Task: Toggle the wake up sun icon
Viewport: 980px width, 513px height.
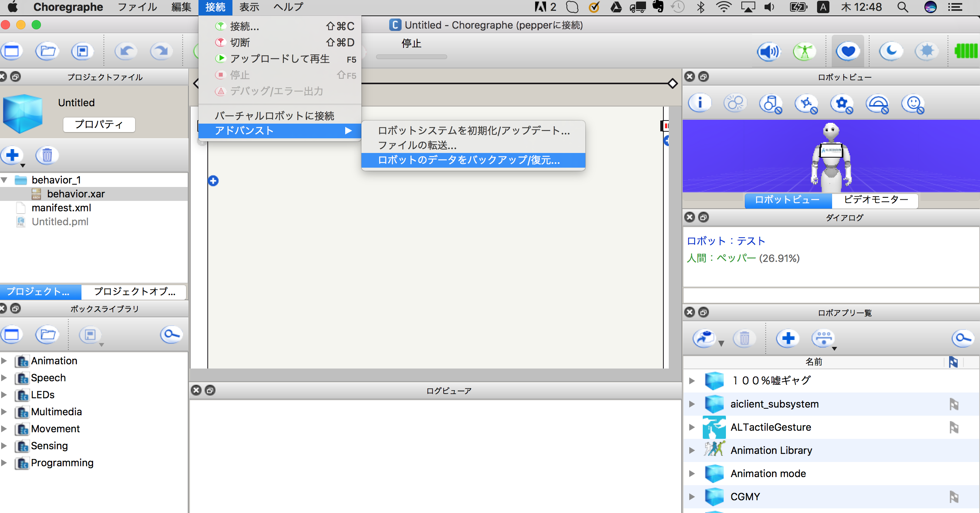Action: point(927,51)
